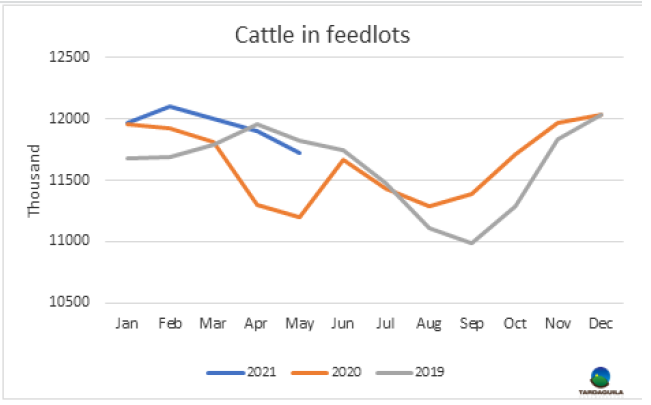
Task: Click the gray 2019 line low at Sep
Action: 471,243
